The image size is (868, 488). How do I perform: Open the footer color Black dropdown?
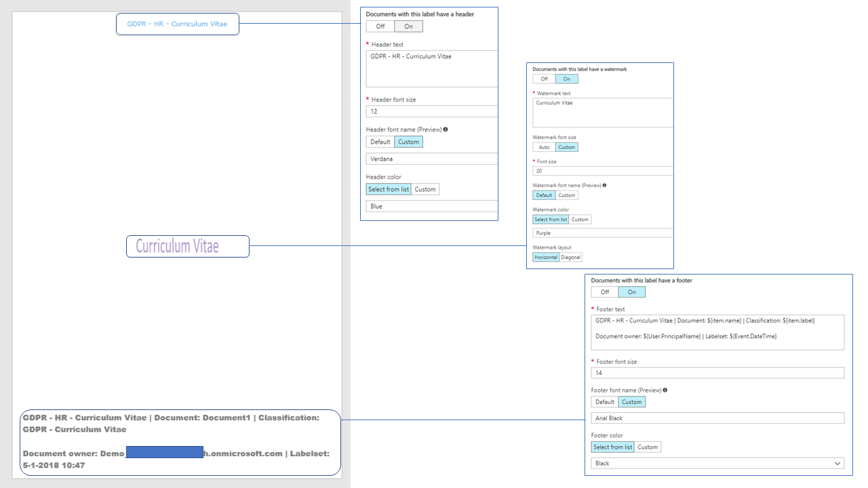click(x=717, y=464)
